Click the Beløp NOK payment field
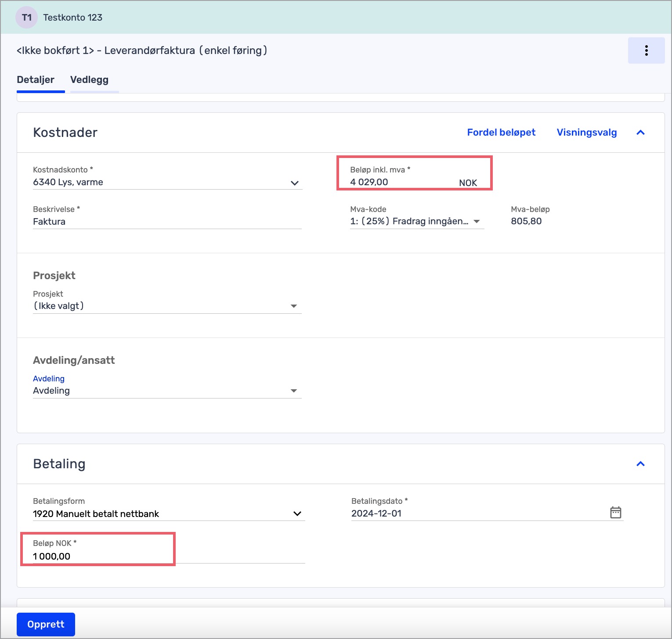Viewport: 672px width, 639px height. [169, 556]
